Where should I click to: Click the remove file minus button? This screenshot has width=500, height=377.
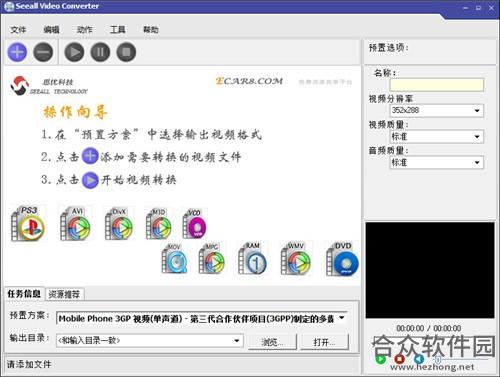tap(43, 52)
